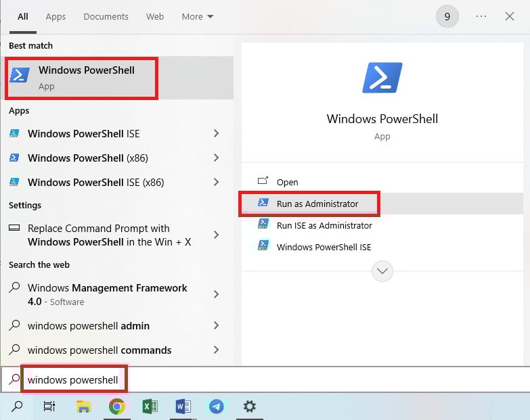The height and width of the screenshot is (420, 530).
Task: Open Excel from the taskbar
Action: click(150, 406)
